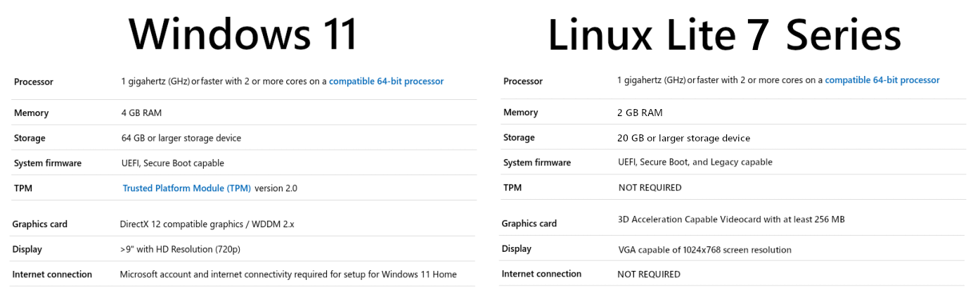This screenshot has width=980, height=299.
Task: Click the System firmware label under Linux Lite
Action: pyautogui.click(x=537, y=163)
